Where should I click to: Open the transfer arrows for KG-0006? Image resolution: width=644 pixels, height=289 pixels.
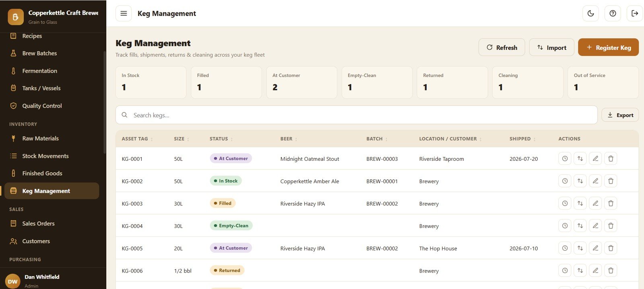point(580,271)
